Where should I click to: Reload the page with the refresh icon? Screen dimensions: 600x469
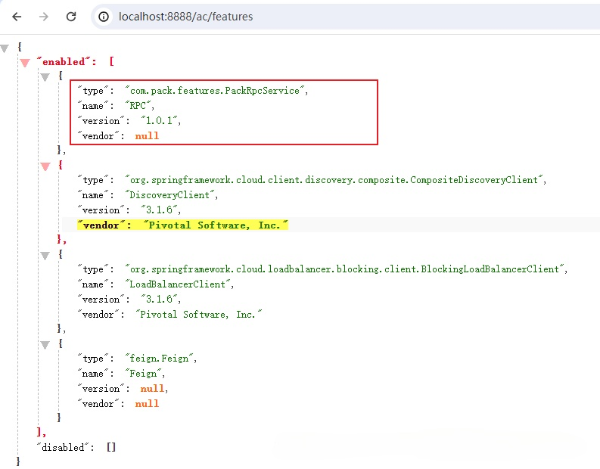(71, 16)
